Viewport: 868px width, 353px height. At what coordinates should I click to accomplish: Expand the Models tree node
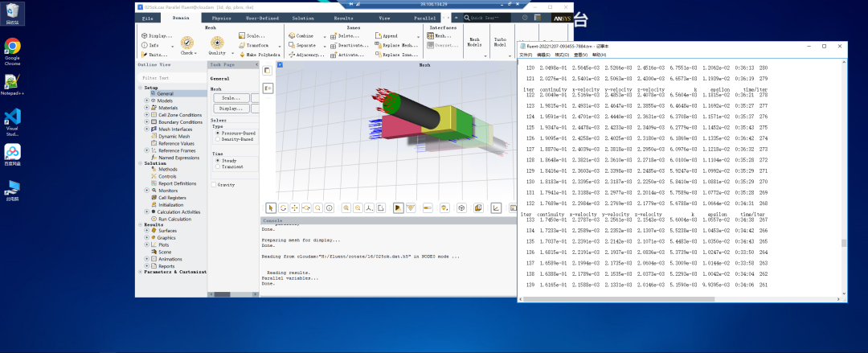point(147,101)
